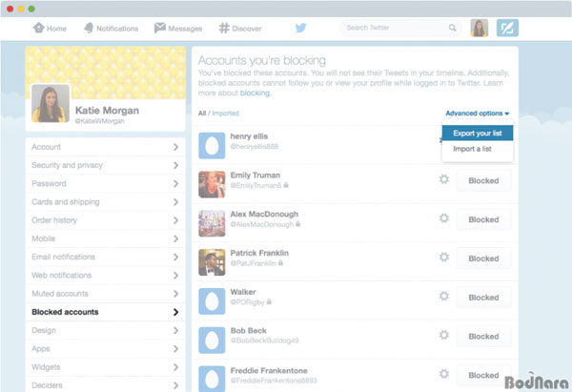Unblock Emily Truman with the Blocked button
Viewport: 572px width, 392px height.
click(x=483, y=180)
